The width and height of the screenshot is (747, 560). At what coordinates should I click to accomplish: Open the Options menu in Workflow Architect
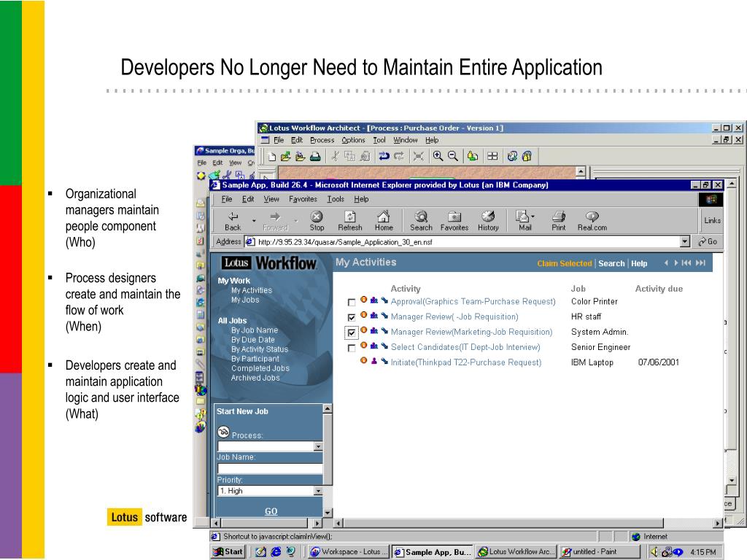coord(353,140)
